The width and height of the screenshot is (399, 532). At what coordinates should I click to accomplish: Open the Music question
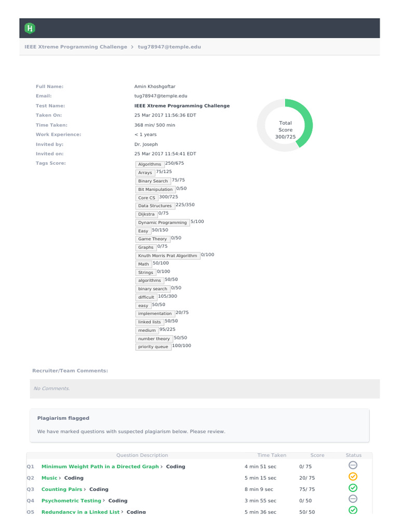[49, 478]
